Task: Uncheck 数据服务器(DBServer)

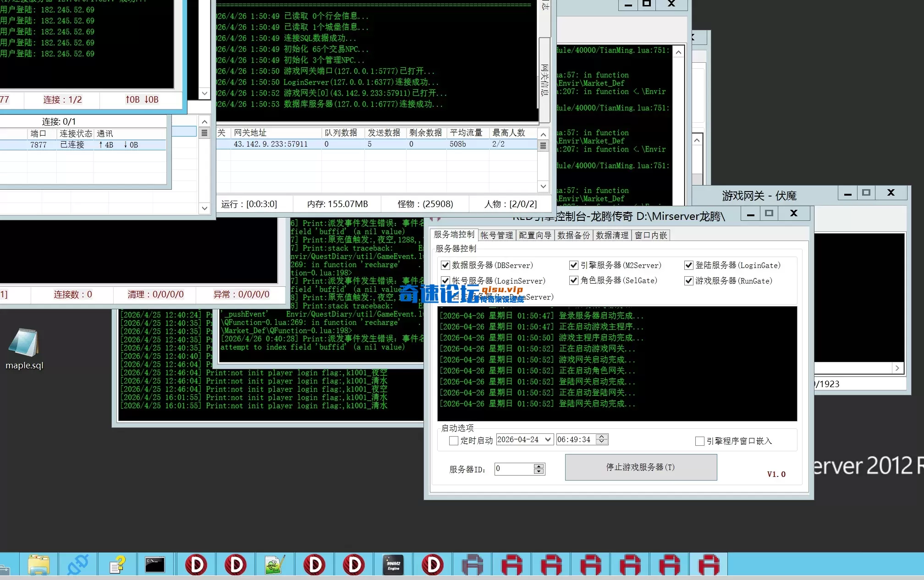Action: point(445,265)
